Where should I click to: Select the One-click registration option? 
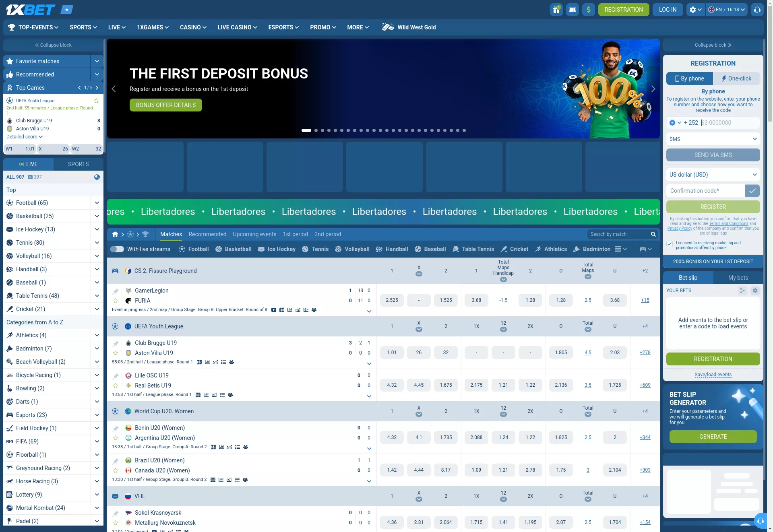point(736,78)
